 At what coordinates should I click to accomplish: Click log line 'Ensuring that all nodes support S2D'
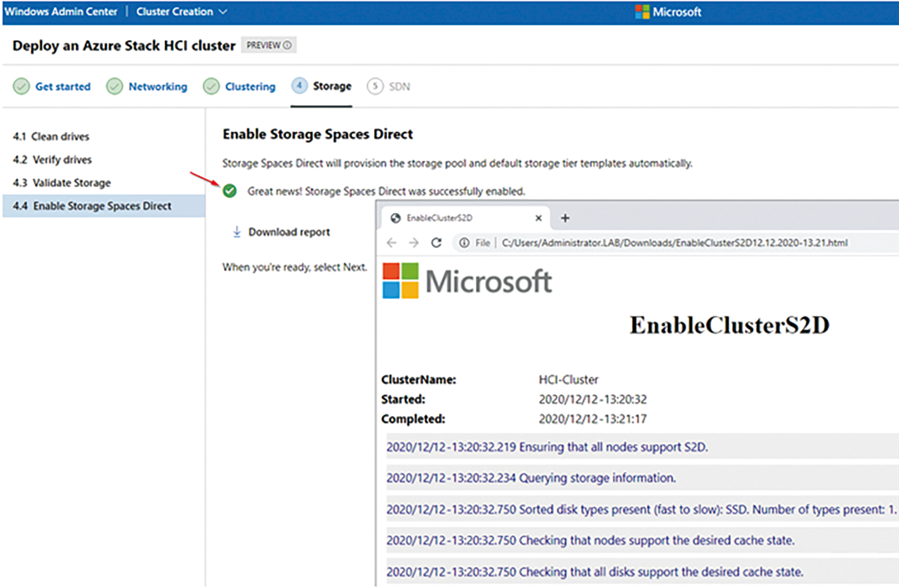click(642, 447)
